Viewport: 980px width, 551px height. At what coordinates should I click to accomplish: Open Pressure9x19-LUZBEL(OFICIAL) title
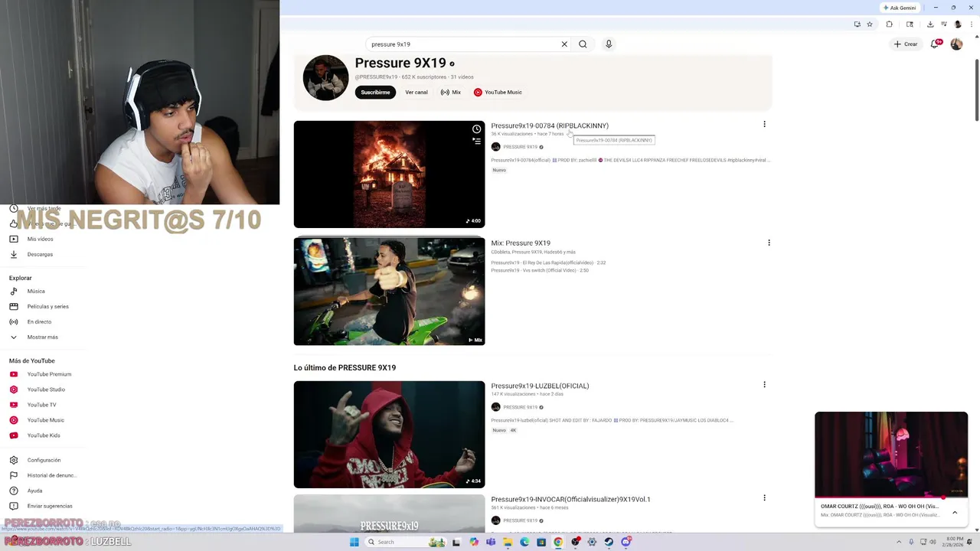tap(540, 386)
